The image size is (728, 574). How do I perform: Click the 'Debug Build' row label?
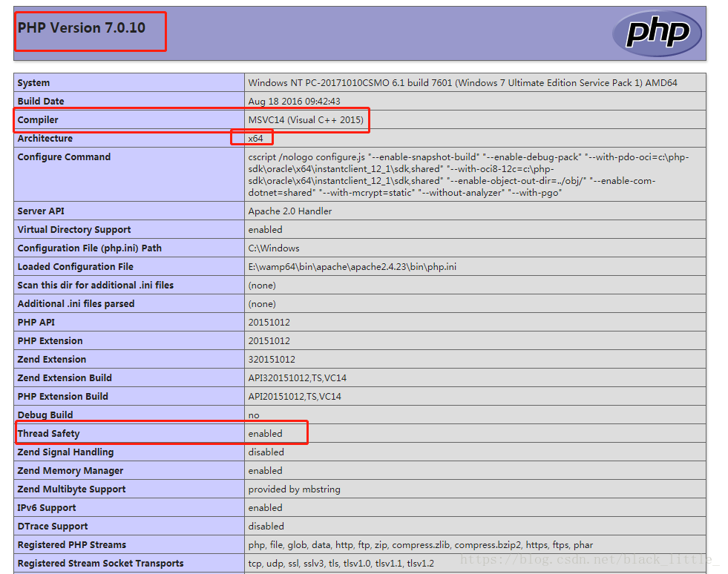click(x=45, y=415)
